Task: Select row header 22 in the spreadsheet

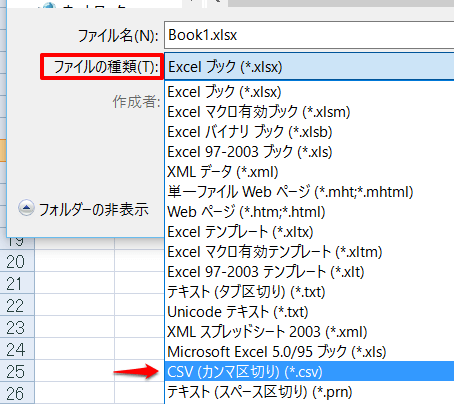Action: tap(17, 305)
